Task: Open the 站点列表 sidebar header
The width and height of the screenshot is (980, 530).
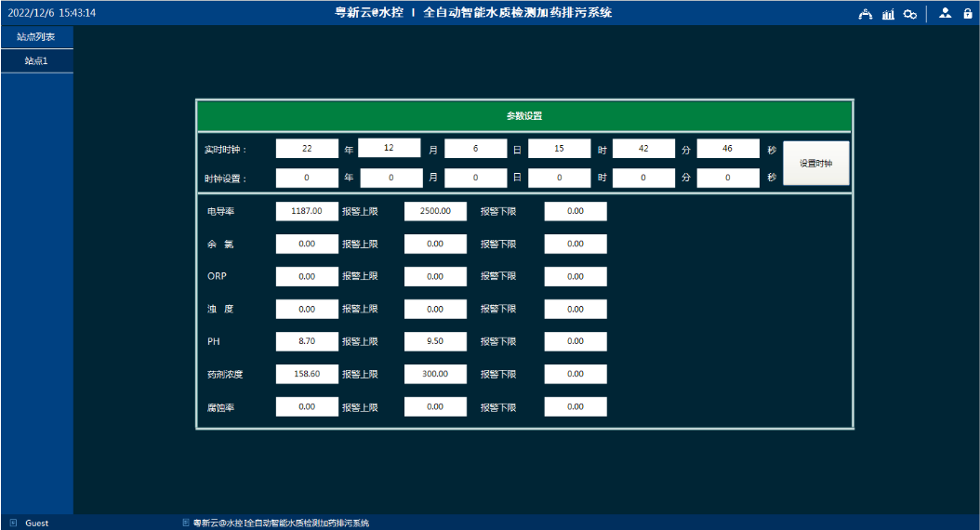Action: point(36,37)
